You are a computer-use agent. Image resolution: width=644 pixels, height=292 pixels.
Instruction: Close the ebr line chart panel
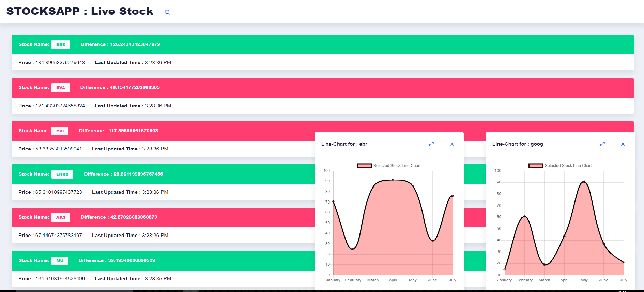click(452, 144)
